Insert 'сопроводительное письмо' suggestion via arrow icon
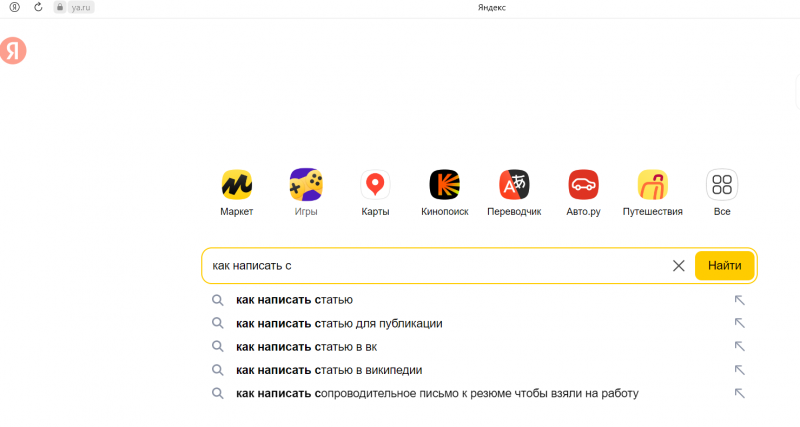Image resolution: width=800 pixels, height=427 pixels. [739, 393]
